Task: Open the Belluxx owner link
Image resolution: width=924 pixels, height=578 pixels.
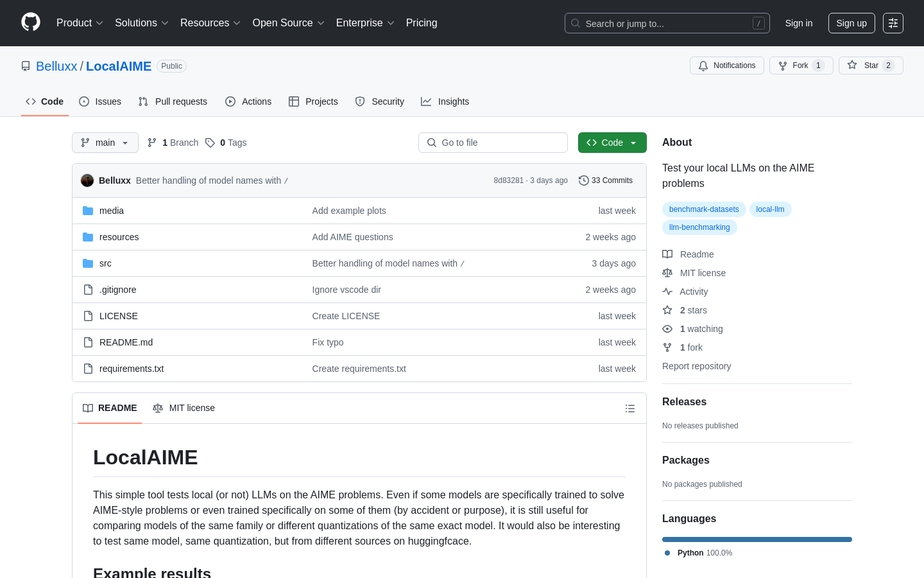Action: (x=56, y=66)
